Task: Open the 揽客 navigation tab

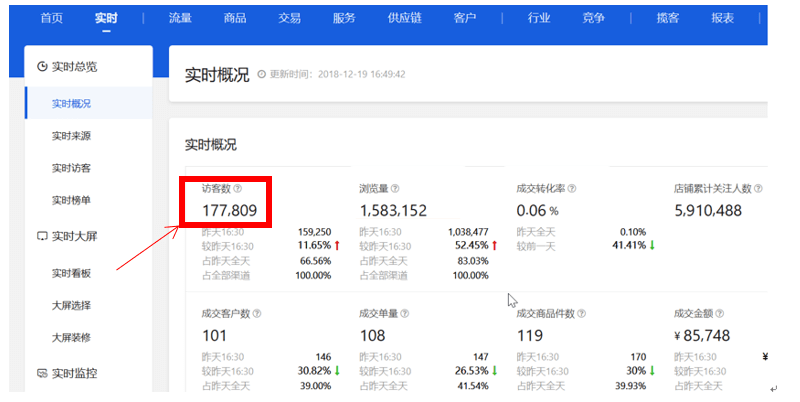Action: pyautogui.click(x=668, y=18)
